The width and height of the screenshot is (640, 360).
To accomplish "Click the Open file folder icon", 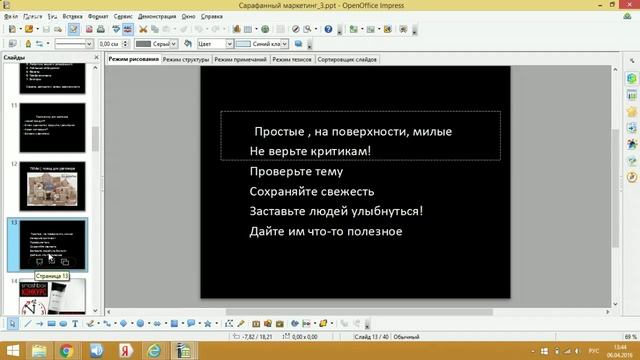I will tap(29, 29).
